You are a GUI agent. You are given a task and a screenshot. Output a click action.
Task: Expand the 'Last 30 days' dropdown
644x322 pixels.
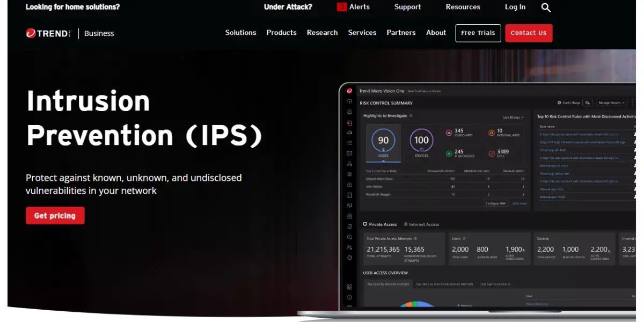click(x=513, y=117)
